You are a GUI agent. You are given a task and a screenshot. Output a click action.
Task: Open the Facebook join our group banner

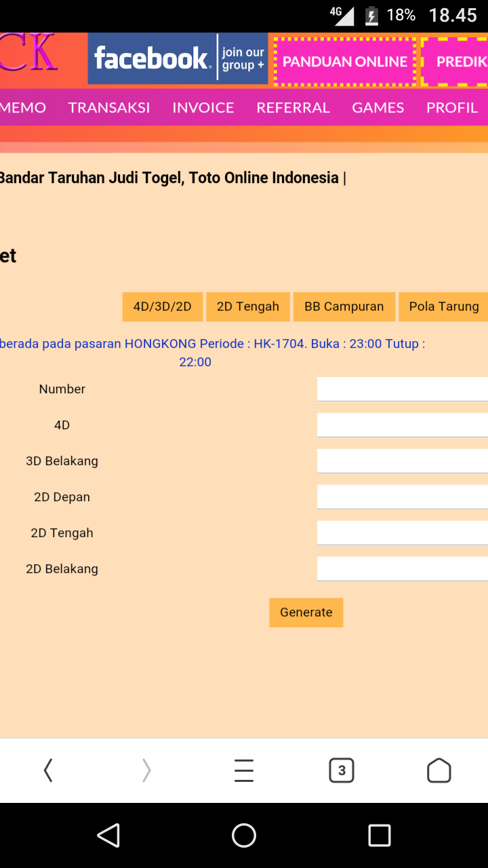(178, 59)
